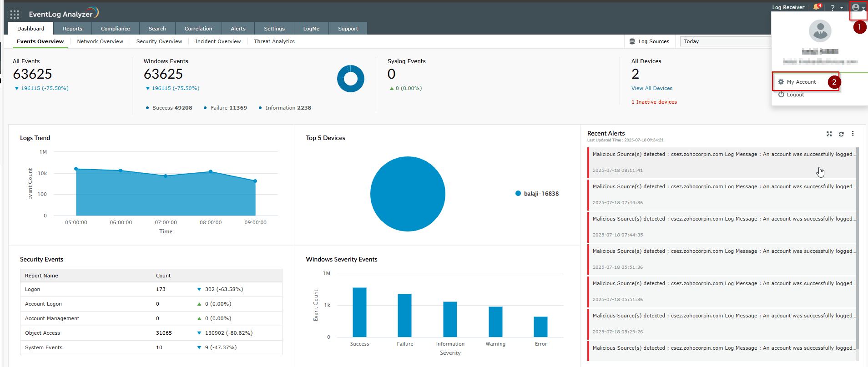Click the notification bell icon
The width and height of the screenshot is (868, 367).
pyautogui.click(x=817, y=7)
